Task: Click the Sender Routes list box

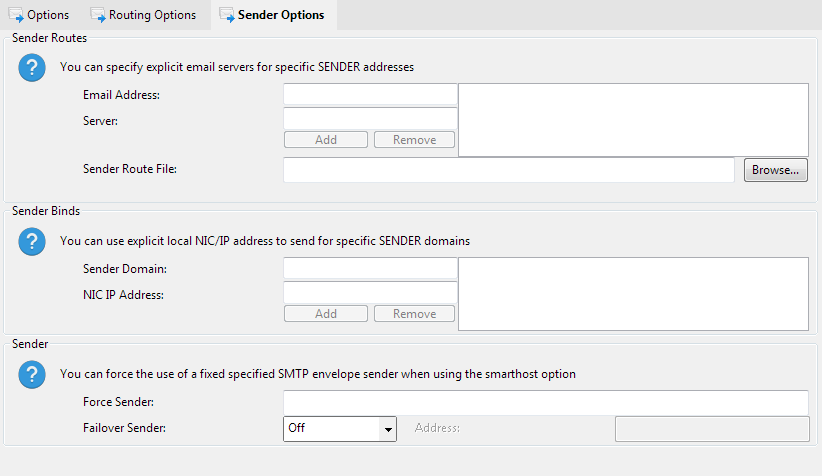Action: 632,119
